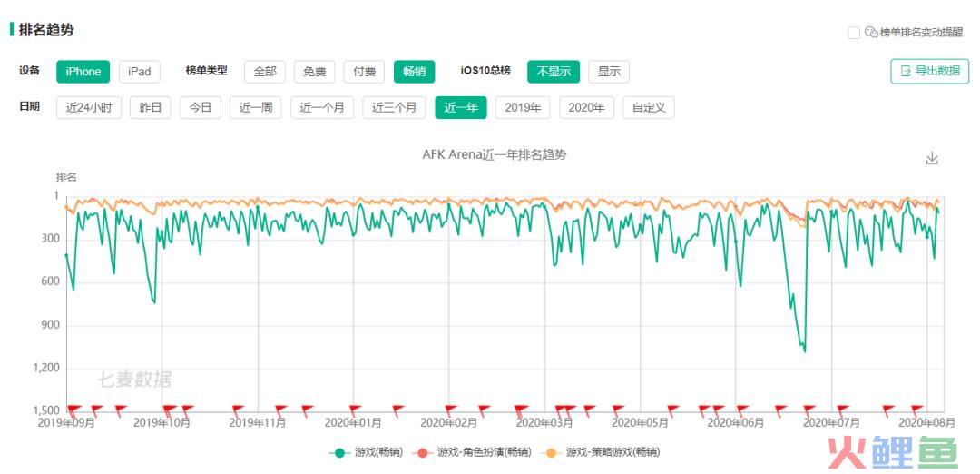Toggle the 游戏-角色扮演(畅销) legend series

(471, 452)
